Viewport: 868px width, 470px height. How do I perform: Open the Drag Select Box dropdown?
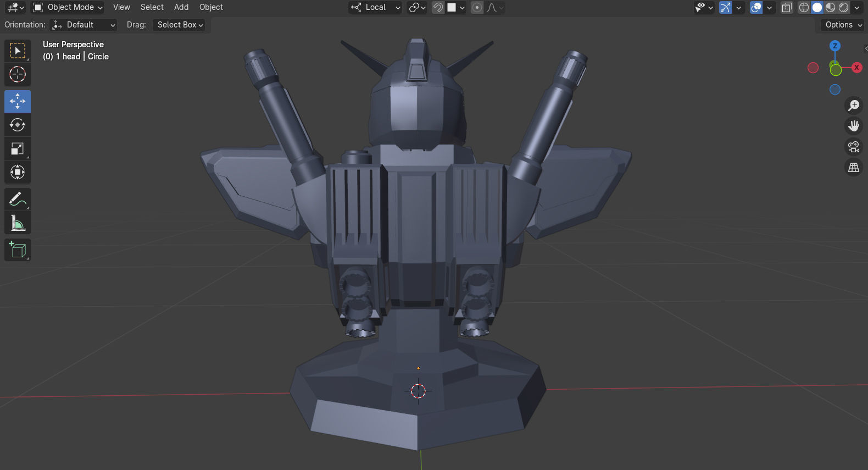(179, 25)
